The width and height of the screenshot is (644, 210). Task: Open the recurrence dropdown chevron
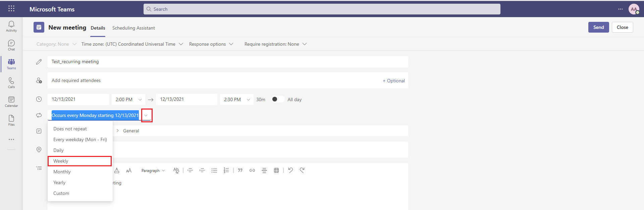click(146, 115)
